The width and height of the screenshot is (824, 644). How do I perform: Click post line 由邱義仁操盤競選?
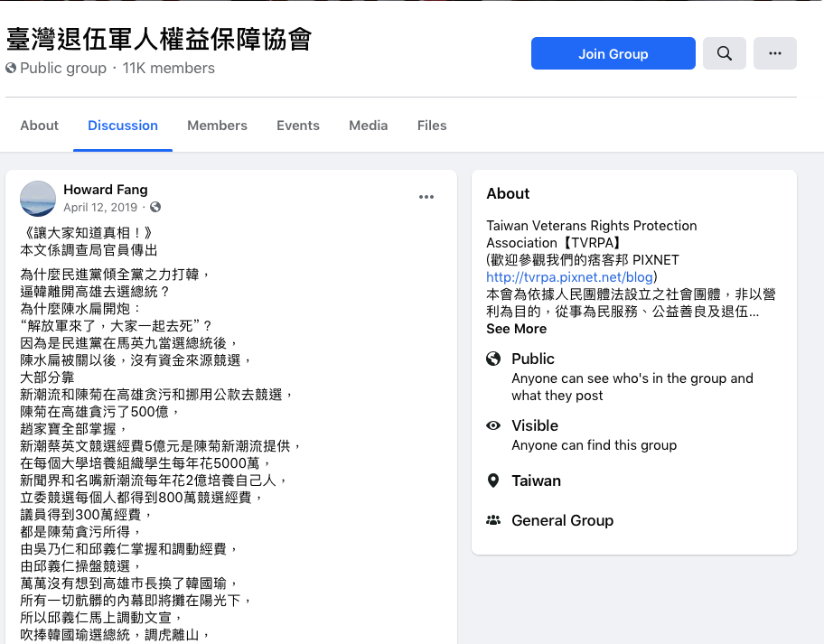80,566
